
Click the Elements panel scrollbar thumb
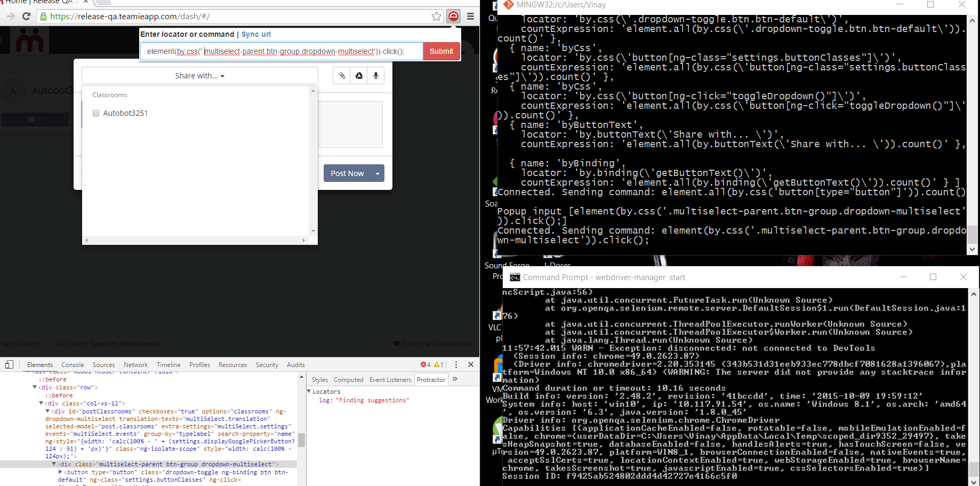pos(301,440)
